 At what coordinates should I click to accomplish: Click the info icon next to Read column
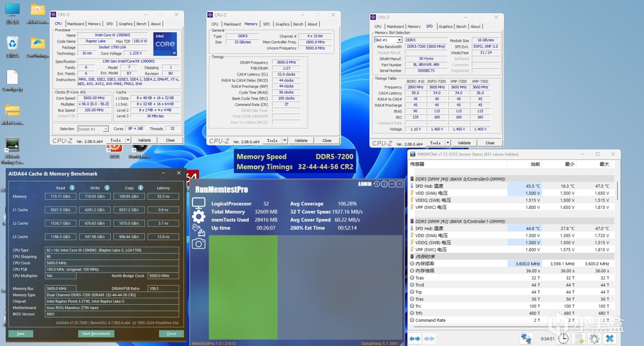(72, 188)
